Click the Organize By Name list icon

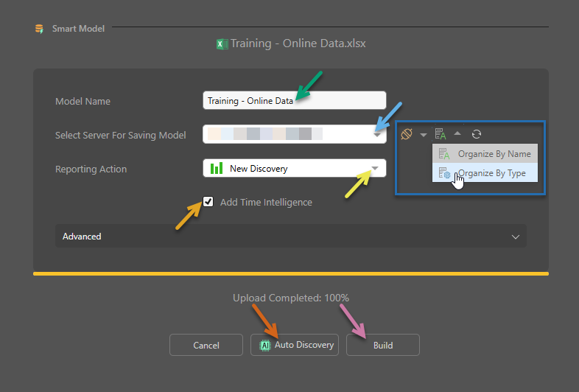[444, 154]
